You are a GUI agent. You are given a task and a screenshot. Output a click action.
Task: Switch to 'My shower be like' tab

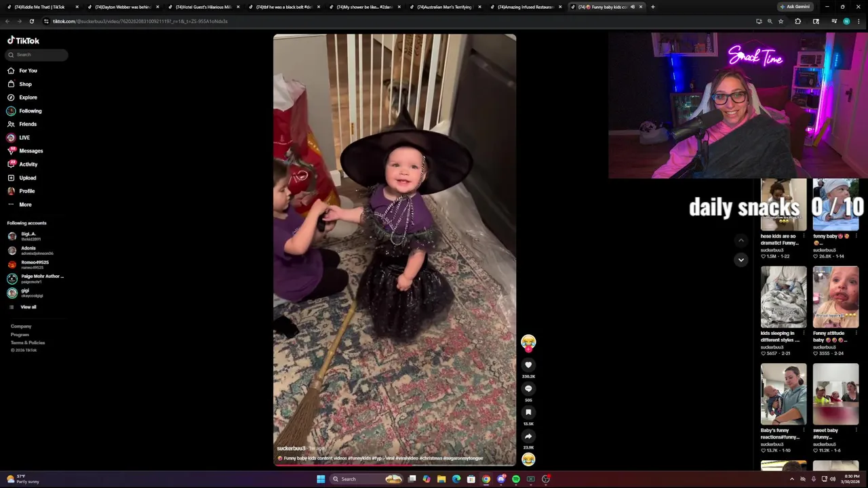(364, 7)
